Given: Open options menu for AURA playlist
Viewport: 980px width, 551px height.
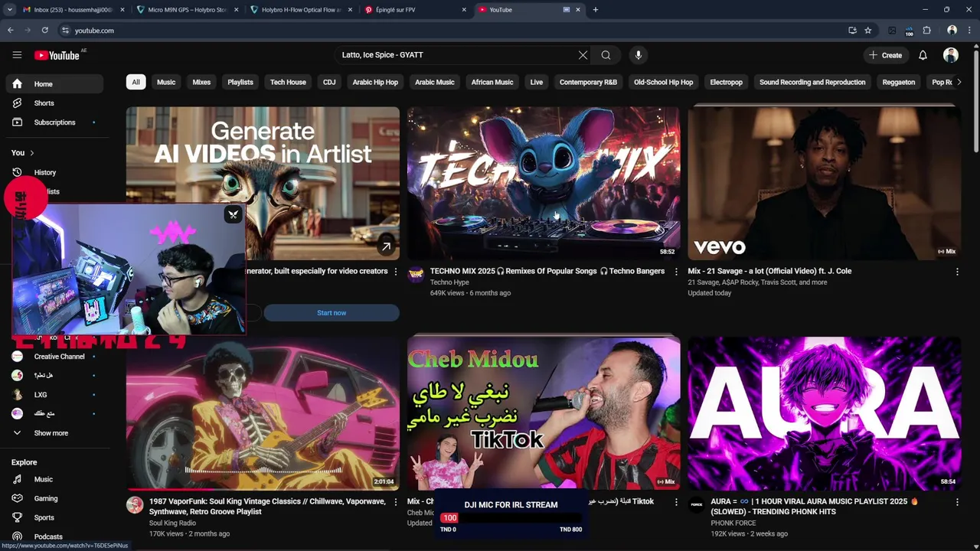Looking at the screenshot, I should (957, 502).
